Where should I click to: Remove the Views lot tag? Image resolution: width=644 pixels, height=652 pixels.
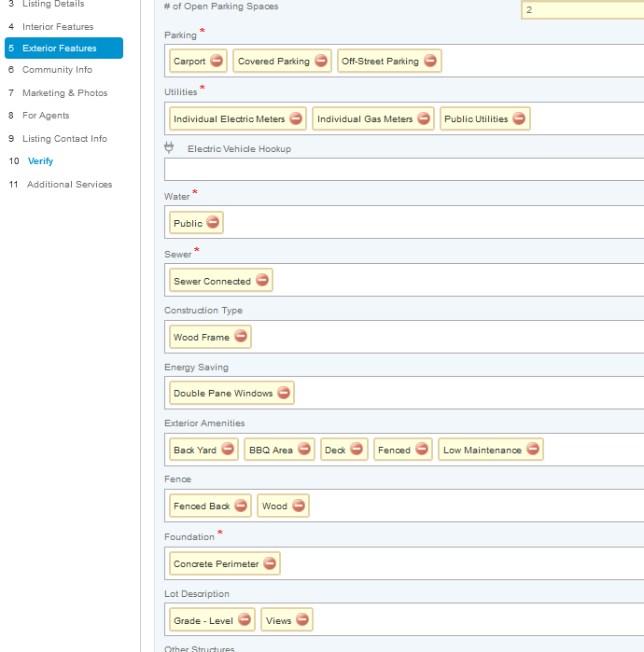click(302, 620)
